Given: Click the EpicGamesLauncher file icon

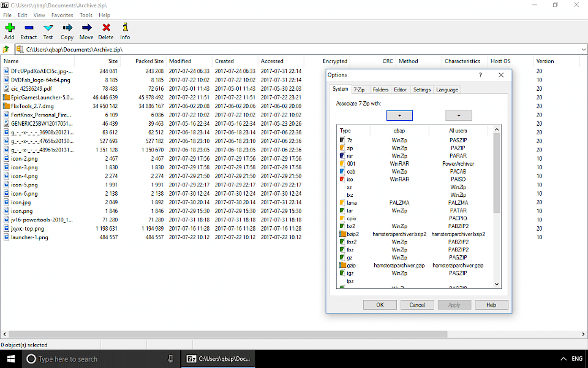Looking at the screenshot, I should 6,98.
